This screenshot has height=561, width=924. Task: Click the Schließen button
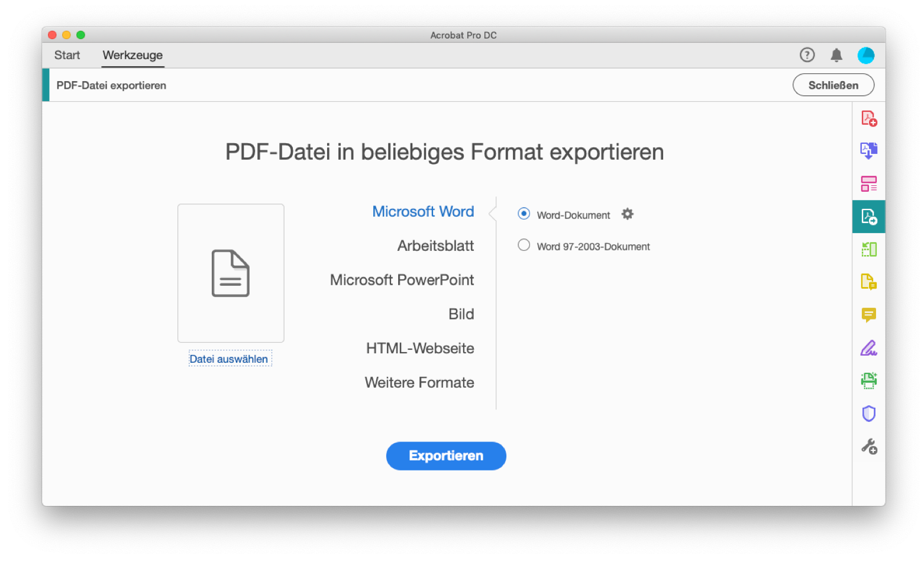(x=833, y=85)
